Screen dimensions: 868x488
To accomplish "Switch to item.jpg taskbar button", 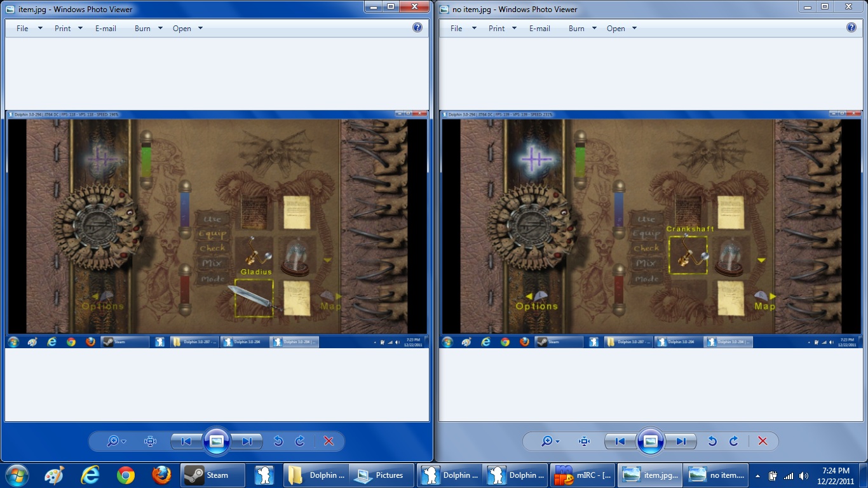I will (x=651, y=475).
